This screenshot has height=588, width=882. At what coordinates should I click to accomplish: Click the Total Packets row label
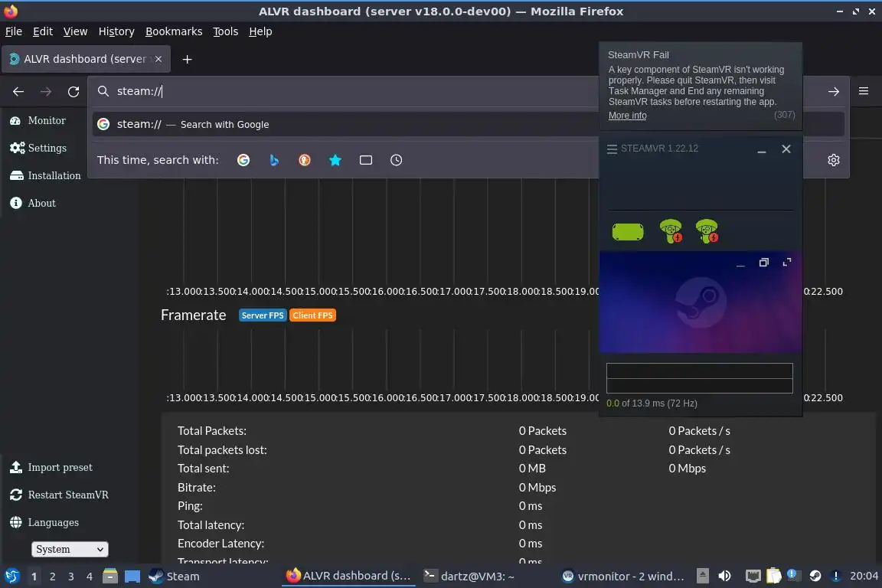click(x=212, y=431)
